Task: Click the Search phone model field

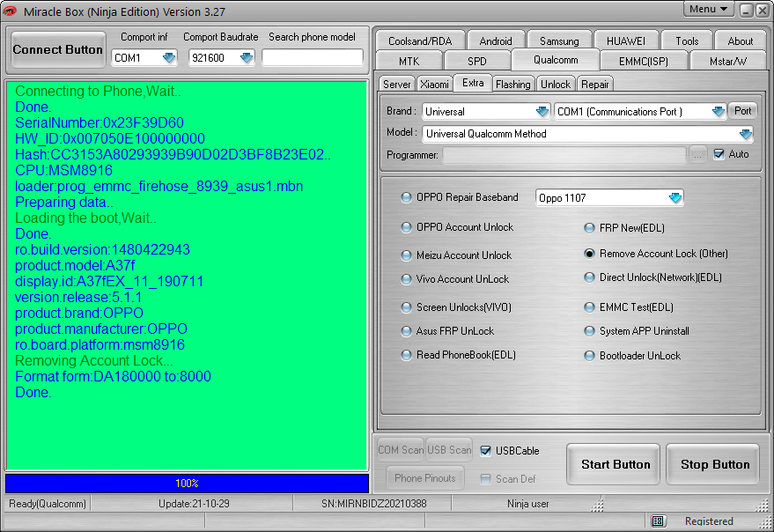Action: pos(313,58)
